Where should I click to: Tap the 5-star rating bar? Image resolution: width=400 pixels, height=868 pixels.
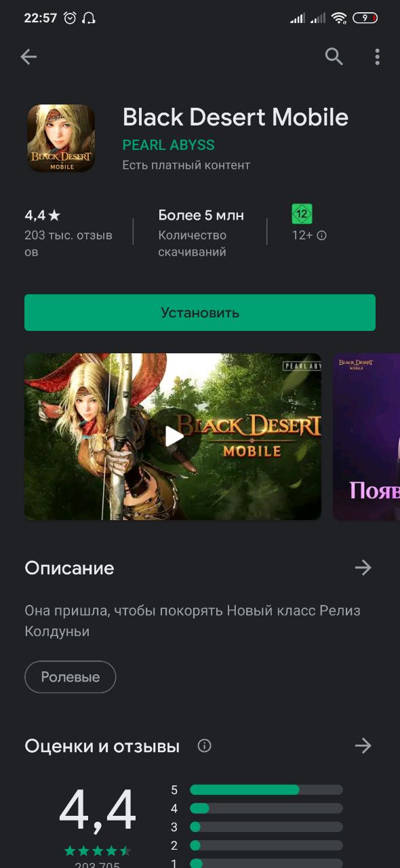266,790
